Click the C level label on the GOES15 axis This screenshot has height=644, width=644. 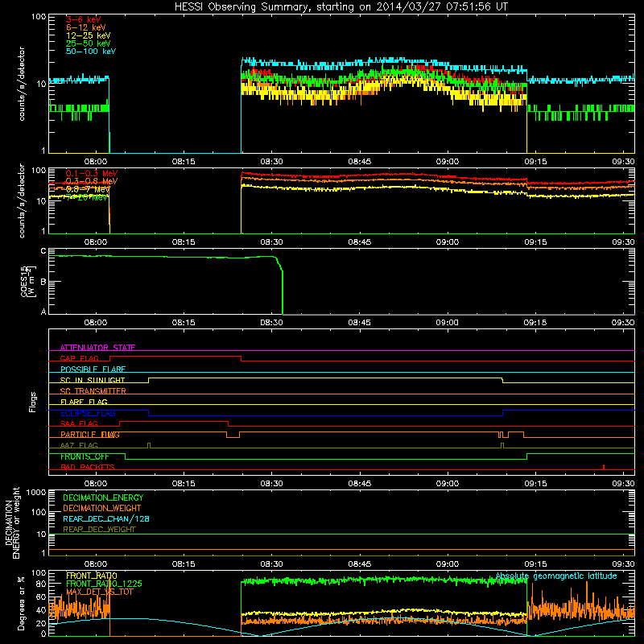coord(43,250)
